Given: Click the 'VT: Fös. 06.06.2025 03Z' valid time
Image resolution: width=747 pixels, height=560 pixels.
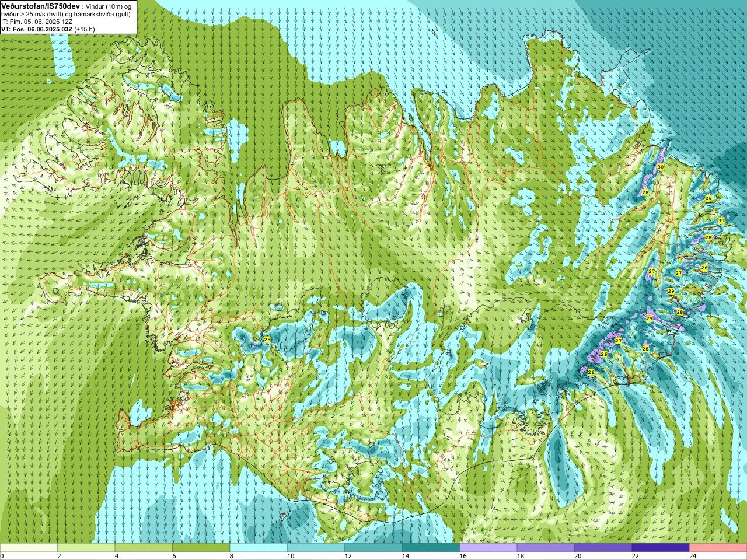Looking at the screenshot, I should coord(37,29).
